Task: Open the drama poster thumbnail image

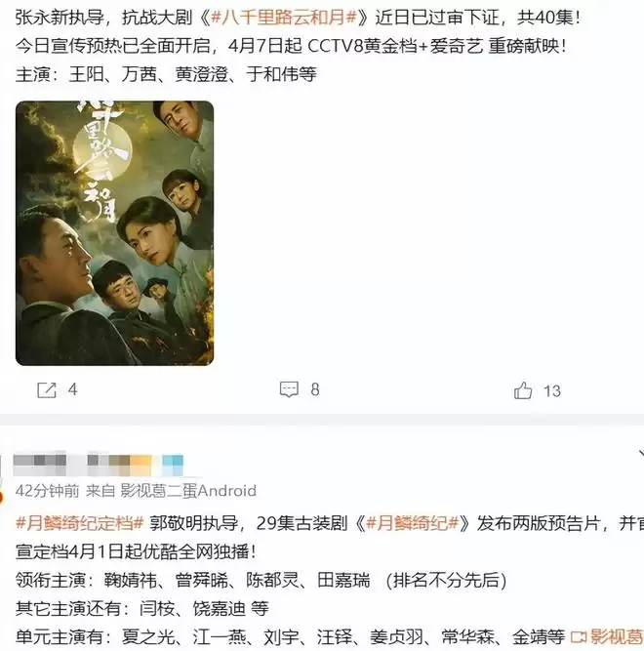Action: tap(114, 233)
